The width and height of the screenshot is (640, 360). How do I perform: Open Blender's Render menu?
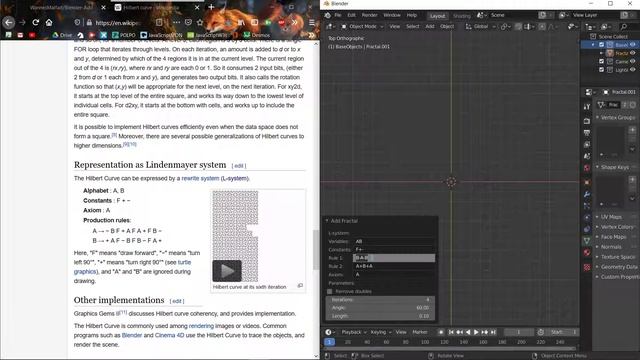pos(369,16)
